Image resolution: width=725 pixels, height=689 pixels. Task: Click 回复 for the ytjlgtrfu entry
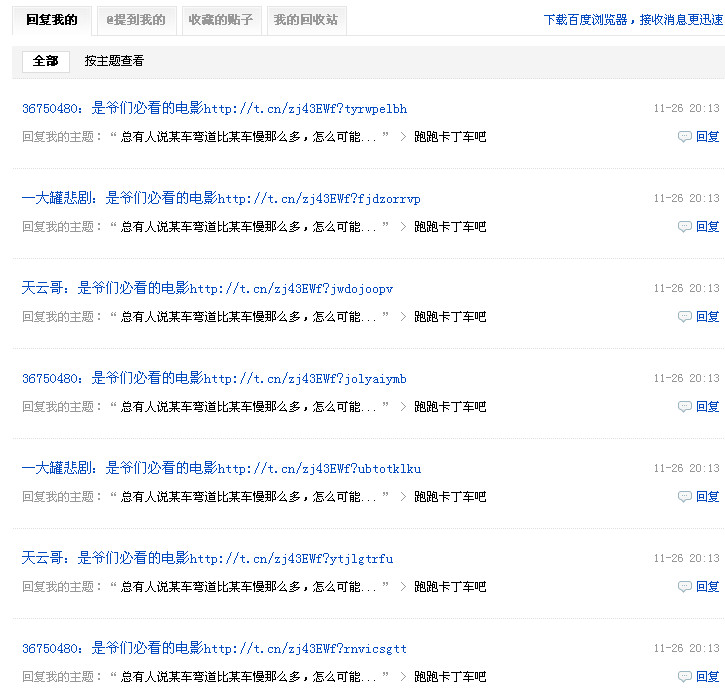707,587
